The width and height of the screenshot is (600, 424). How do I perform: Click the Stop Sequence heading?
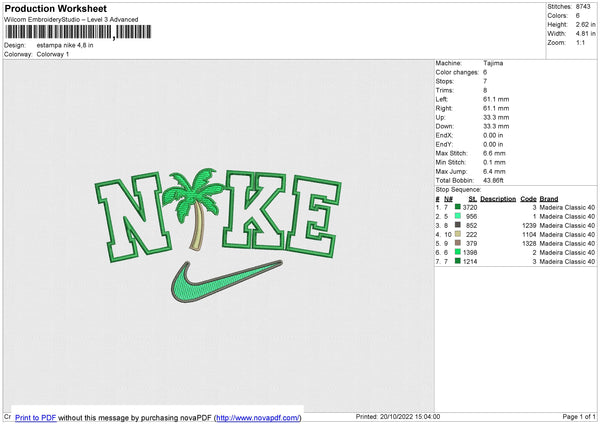pyautogui.click(x=458, y=190)
